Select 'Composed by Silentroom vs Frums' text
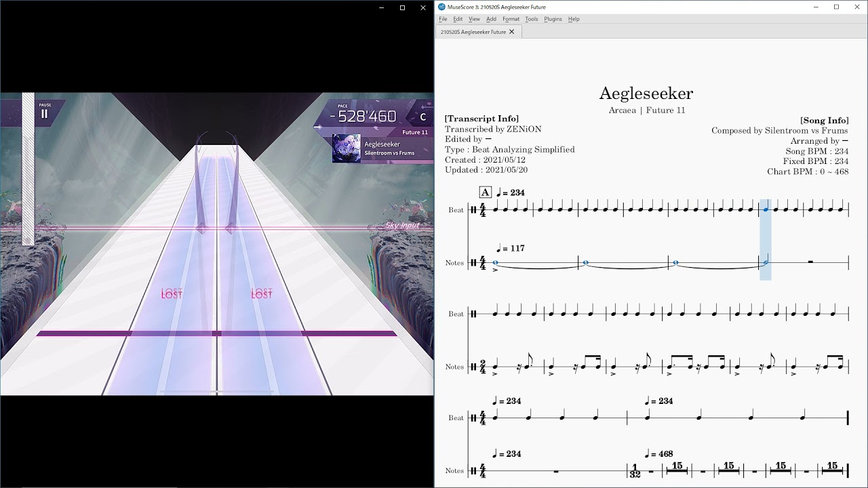The image size is (868, 488). (x=780, y=131)
